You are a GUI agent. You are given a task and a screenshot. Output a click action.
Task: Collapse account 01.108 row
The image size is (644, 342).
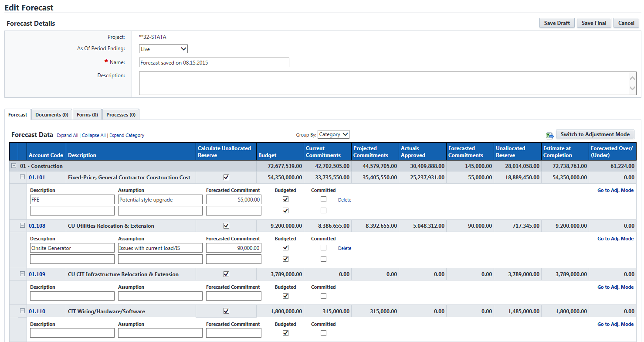[23, 226]
